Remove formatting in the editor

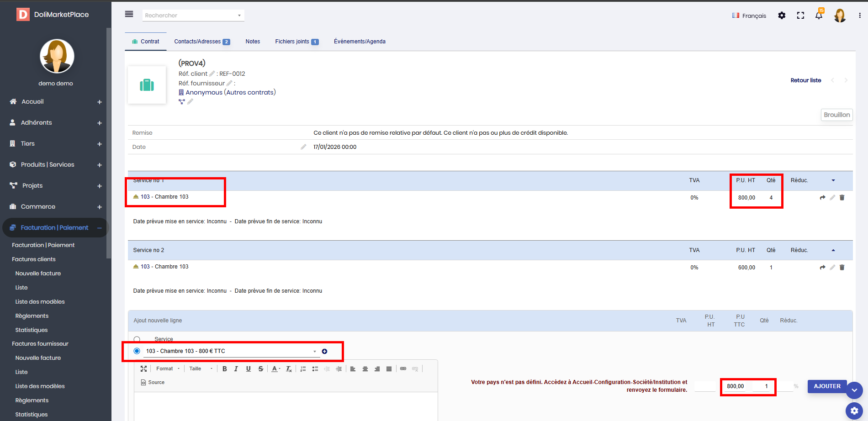[289, 369]
